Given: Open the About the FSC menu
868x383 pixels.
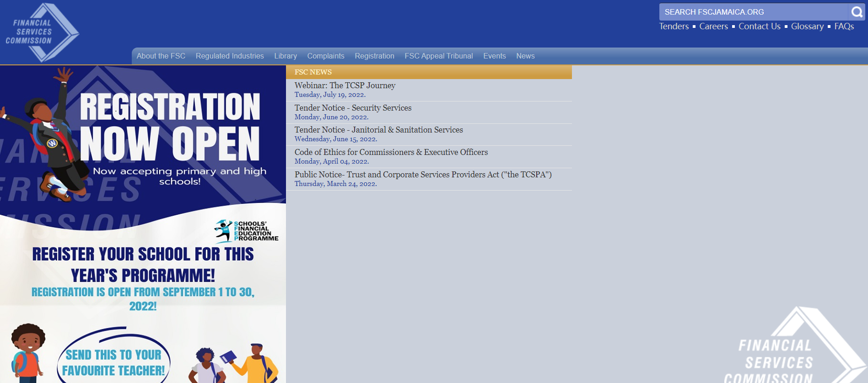Looking at the screenshot, I should [x=161, y=56].
